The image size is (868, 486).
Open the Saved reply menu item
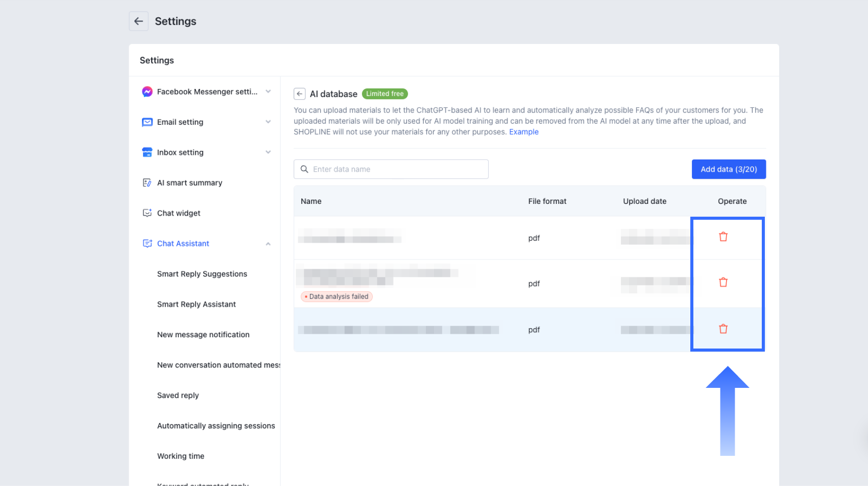pyautogui.click(x=178, y=396)
